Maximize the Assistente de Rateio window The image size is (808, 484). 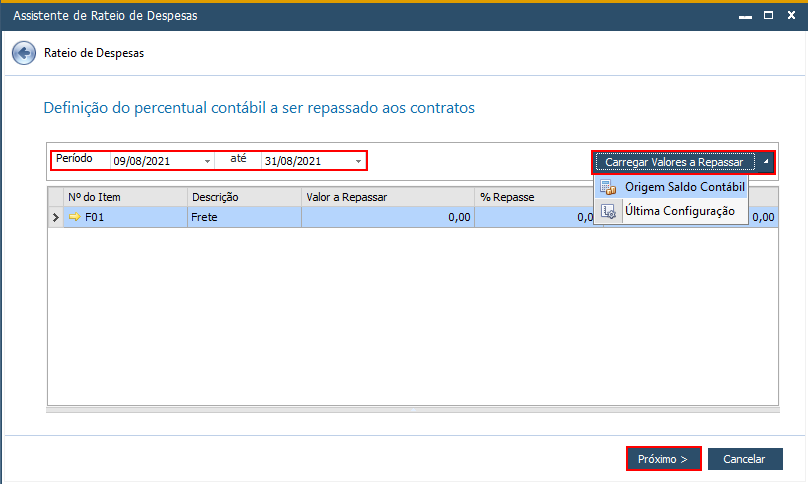click(768, 15)
